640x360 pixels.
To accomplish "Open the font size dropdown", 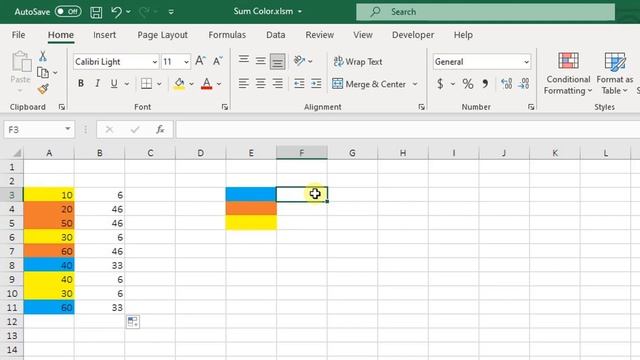I will [x=186, y=62].
